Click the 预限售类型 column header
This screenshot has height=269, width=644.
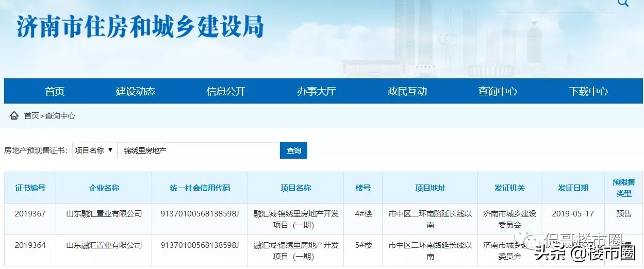[623, 188]
